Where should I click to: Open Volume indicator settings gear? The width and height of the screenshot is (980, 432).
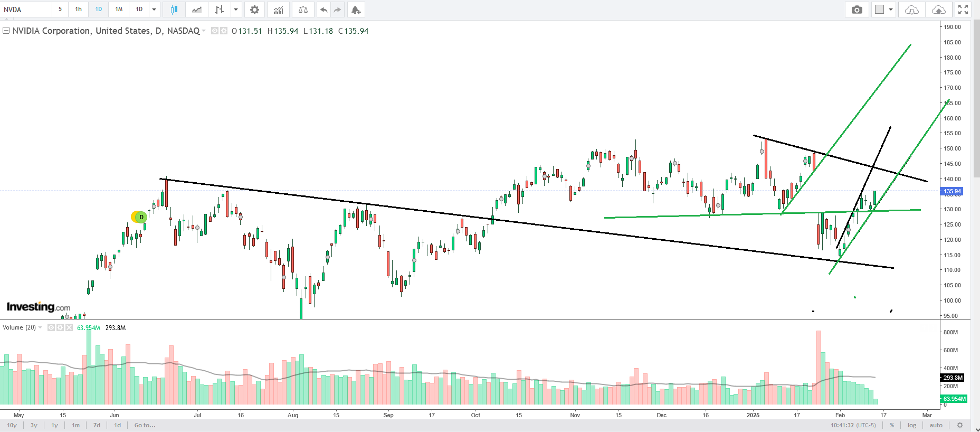point(60,327)
